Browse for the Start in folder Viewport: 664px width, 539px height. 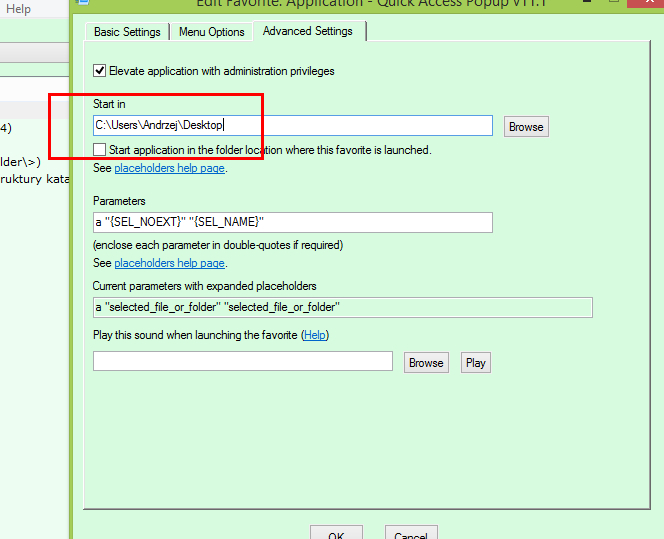[x=526, y=127]
